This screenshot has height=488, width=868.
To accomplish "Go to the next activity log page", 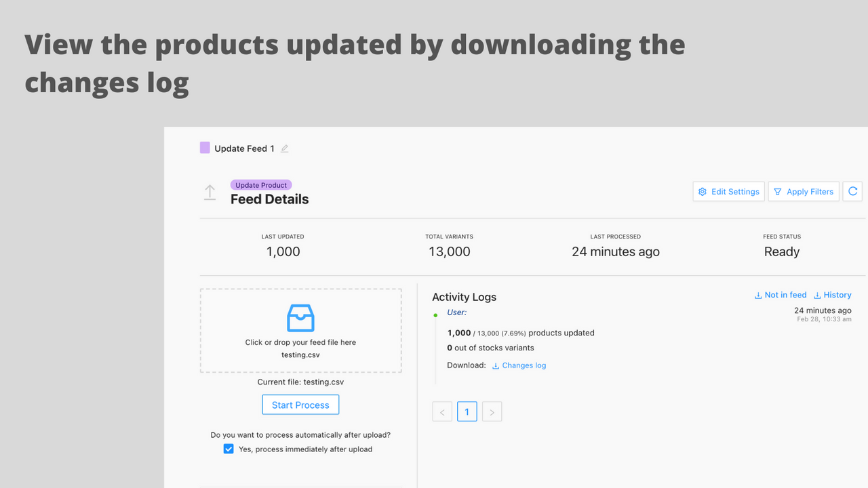I will coord(492,411).
